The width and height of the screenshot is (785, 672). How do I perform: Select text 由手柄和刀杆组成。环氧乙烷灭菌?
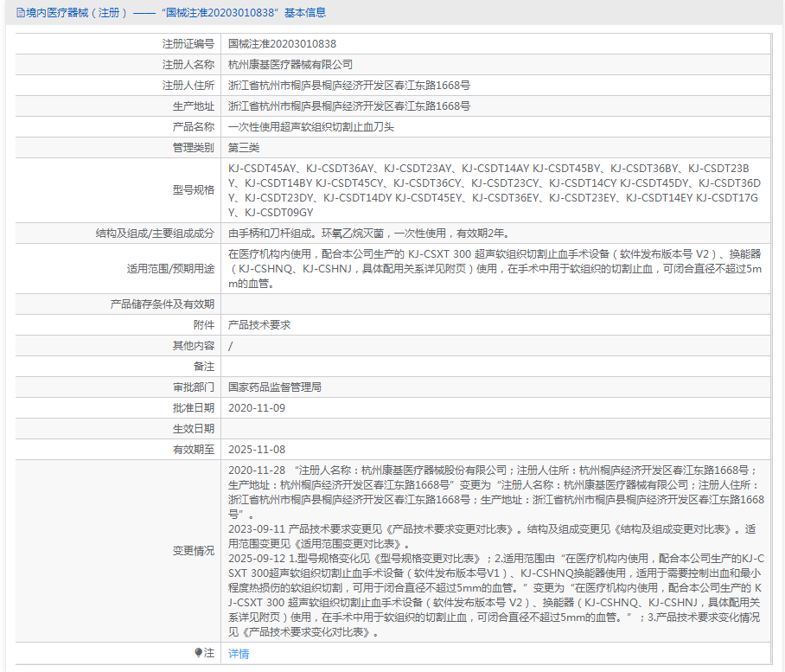(x=306, y=234)
